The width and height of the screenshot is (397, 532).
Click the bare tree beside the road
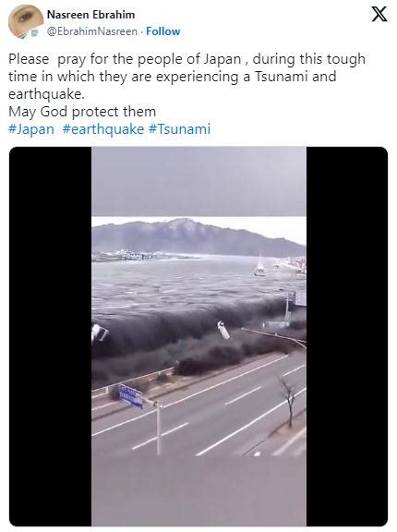288,402
